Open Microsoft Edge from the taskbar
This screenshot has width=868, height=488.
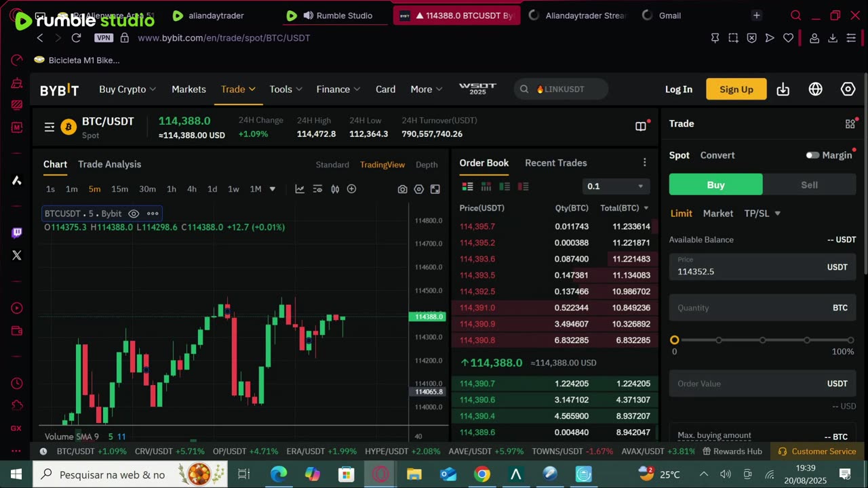coord(279,474)
